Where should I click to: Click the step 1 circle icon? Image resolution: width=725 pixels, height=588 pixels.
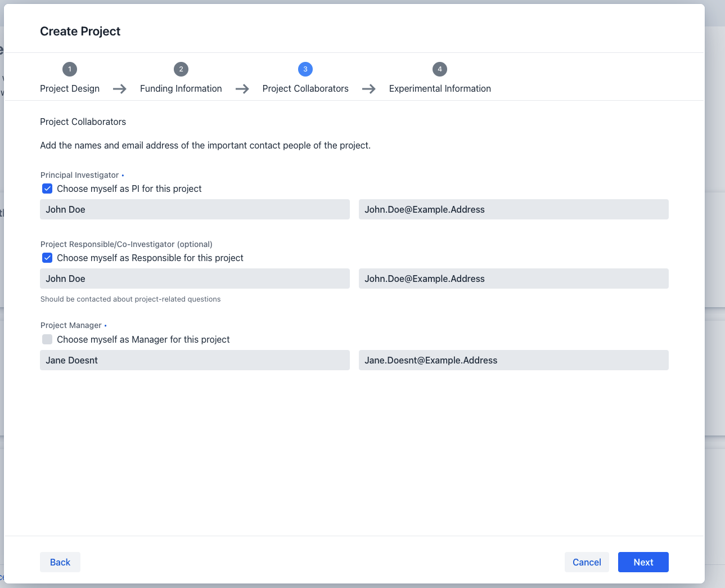click(x=70, y=69)
